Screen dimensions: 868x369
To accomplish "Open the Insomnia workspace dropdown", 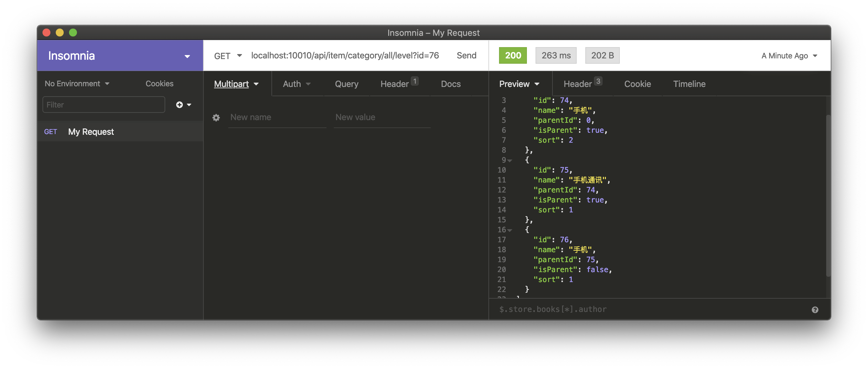I will click(187, 56).
